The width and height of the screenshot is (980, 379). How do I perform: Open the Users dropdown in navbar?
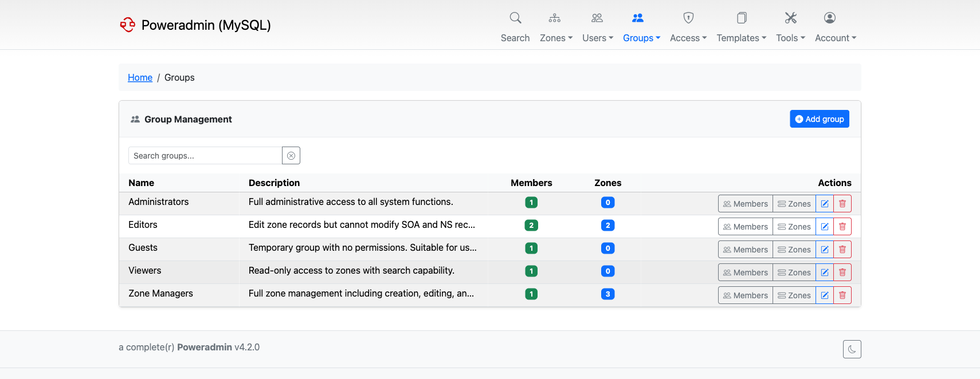pyautogui.click(x=597, y=27)
